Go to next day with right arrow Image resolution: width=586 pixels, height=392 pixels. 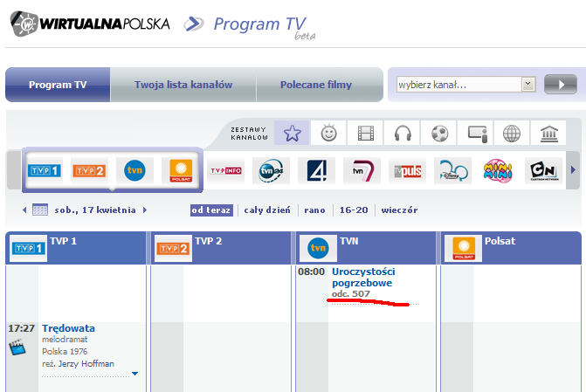tap(145, 210)
